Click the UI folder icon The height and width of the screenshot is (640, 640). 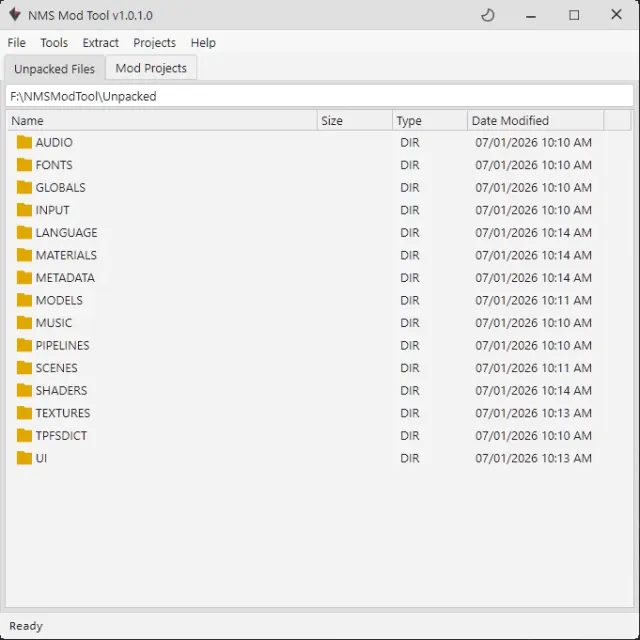coord(24,458)
